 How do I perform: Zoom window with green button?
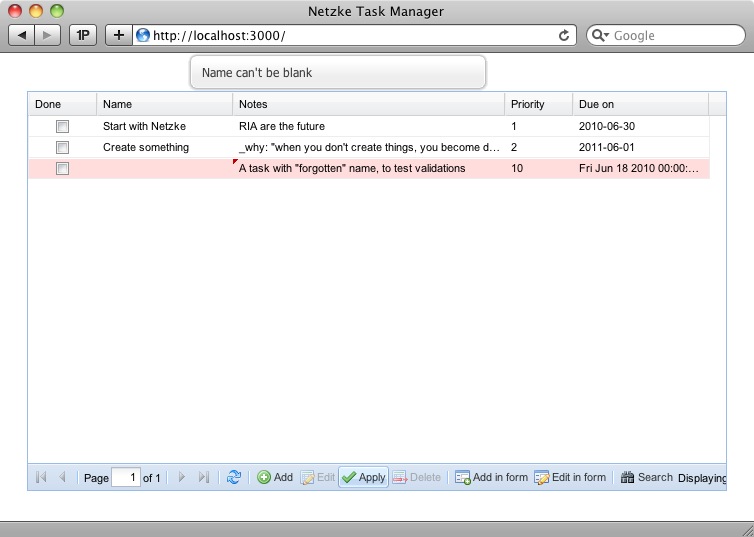57,11
